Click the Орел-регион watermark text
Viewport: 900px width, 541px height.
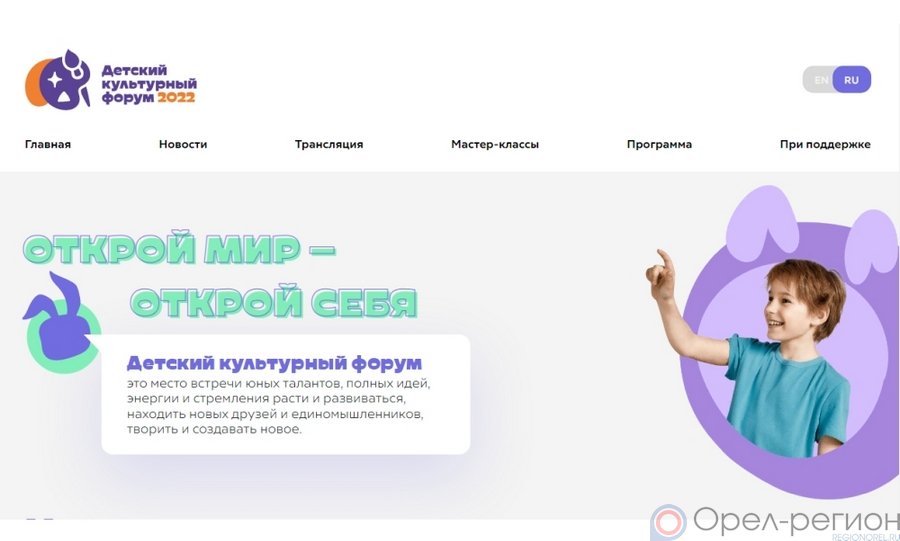tap(796, 520)
